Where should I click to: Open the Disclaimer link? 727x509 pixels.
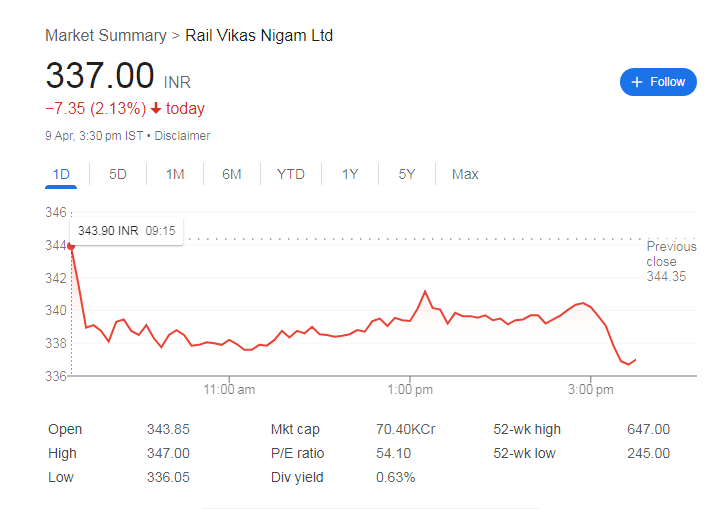coord(182,136)
